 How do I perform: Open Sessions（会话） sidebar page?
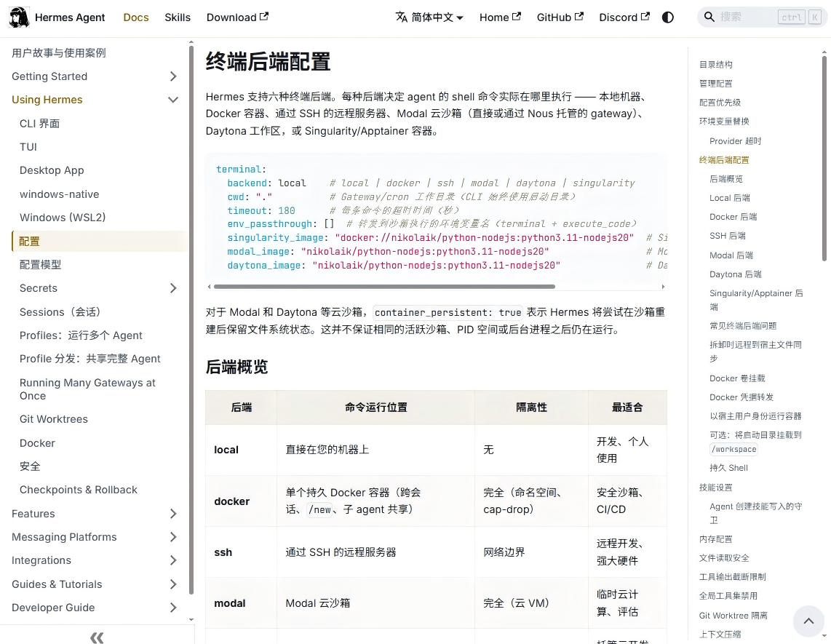click(x=60, y=311)
